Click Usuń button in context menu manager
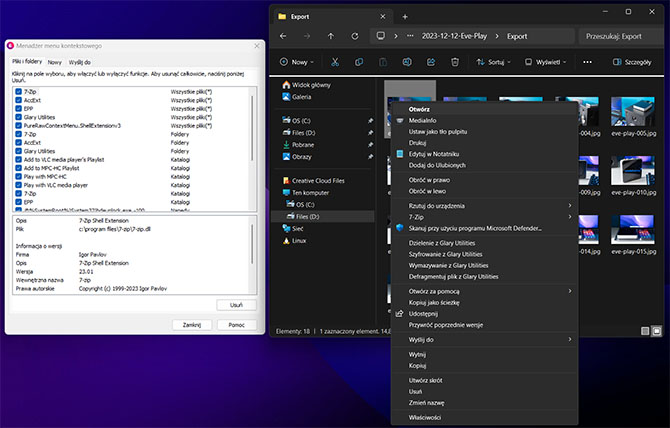This screenshot has height=428, width=670. pyautogui.click(x=236, y=305)
